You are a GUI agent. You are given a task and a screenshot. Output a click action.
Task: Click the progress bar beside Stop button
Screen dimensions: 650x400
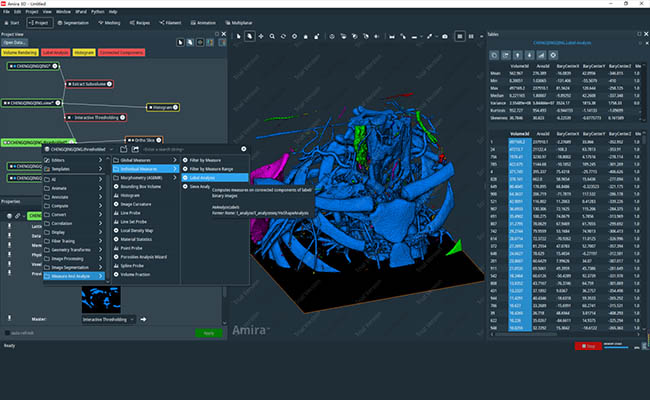point(616,347)
